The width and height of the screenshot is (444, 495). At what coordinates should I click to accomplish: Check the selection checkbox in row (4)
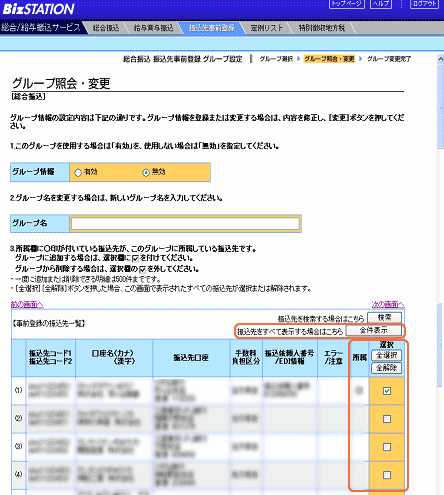387,475
